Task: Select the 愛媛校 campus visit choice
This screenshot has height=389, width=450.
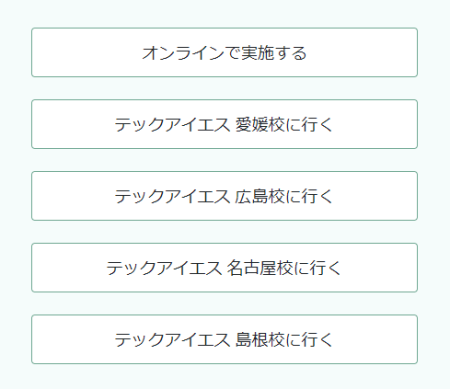Action: pyautogui.click(x=224, y=124)
